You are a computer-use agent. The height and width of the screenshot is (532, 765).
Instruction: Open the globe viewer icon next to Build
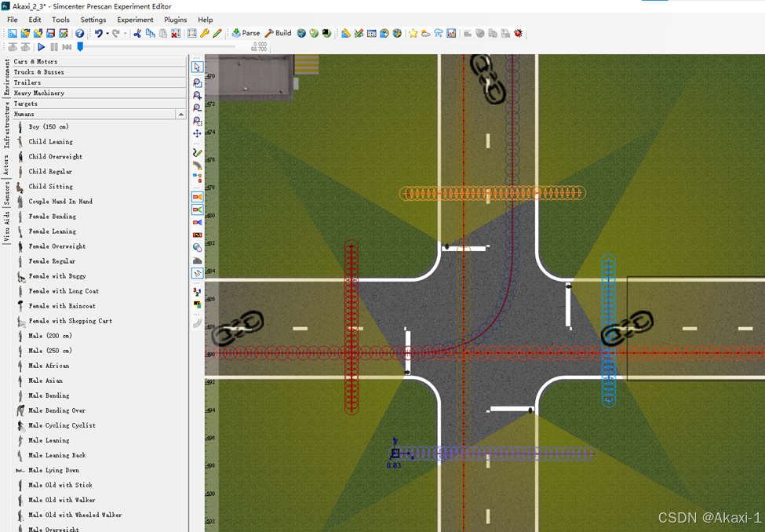pyautogui.click(x=301, y=33)
